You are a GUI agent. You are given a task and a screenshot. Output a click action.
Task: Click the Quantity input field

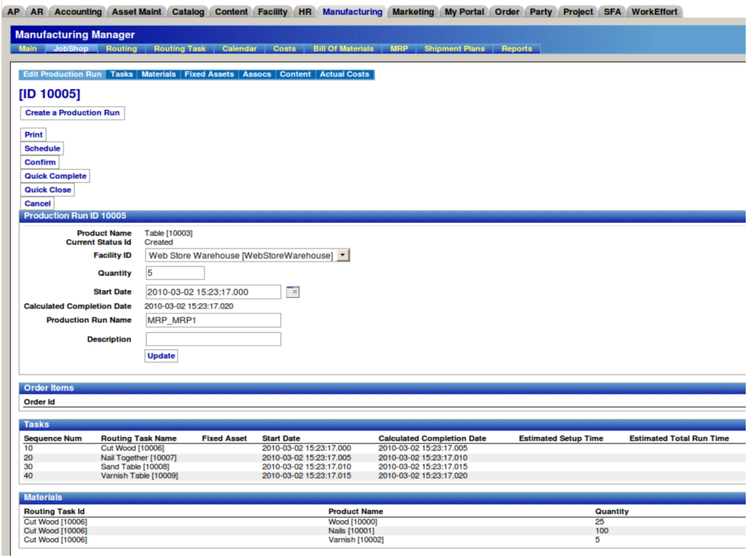tap(174, 273)
